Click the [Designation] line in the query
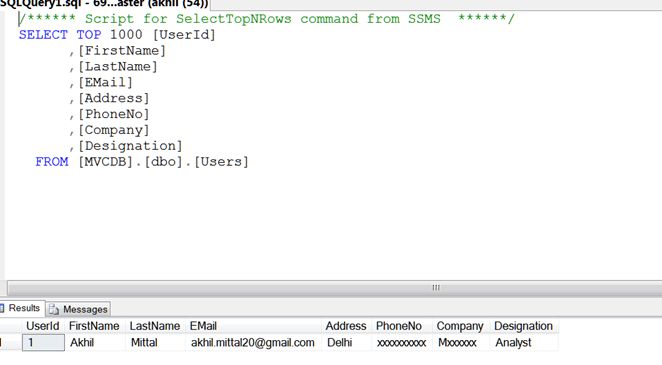Viewport: 662px width, 365px height. (126, 146)
